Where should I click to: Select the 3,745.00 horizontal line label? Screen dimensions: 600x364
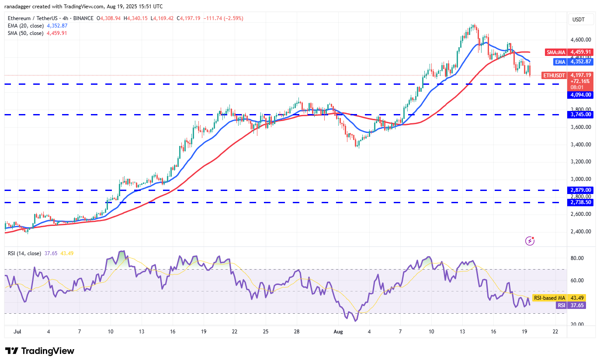coord(580,114)
